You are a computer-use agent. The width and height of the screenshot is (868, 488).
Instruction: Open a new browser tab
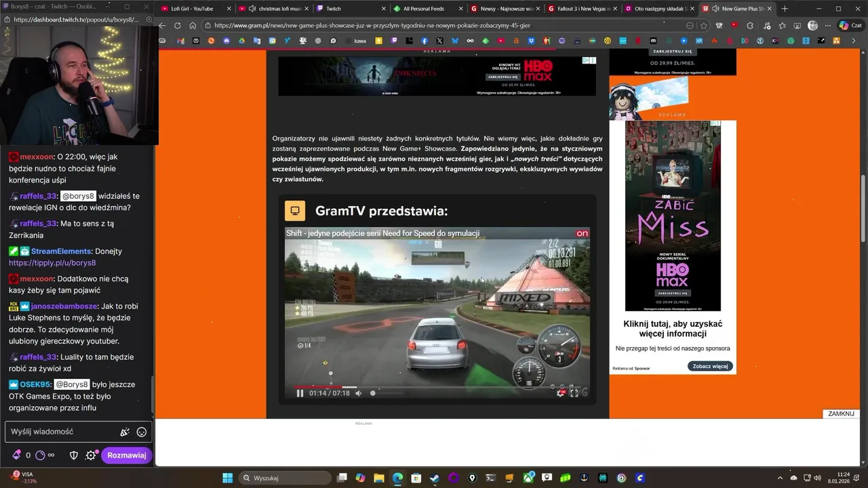(785, 9)
